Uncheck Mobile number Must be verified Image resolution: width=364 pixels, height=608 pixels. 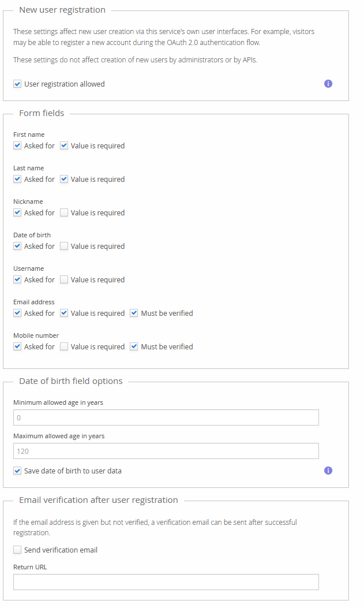[x=134, y=346]
